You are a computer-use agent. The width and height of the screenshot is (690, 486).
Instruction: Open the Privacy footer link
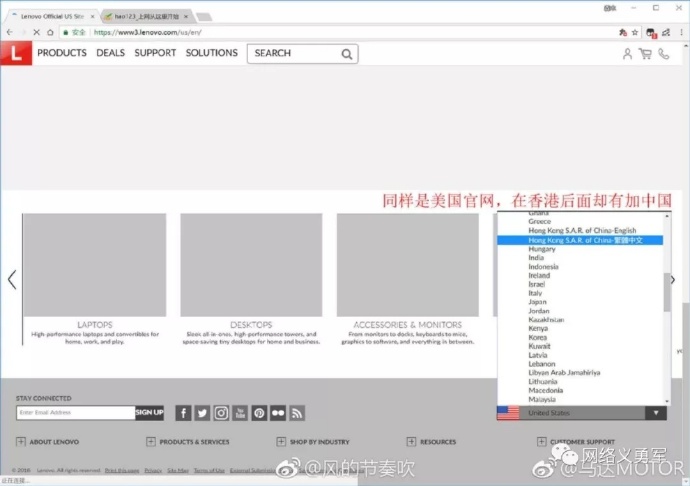(153, 470)
